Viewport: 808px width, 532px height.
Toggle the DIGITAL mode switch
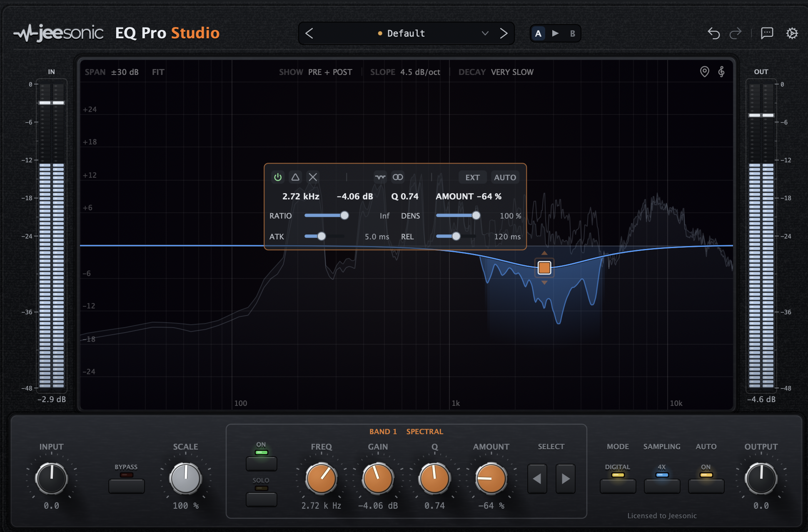point(618,486)
